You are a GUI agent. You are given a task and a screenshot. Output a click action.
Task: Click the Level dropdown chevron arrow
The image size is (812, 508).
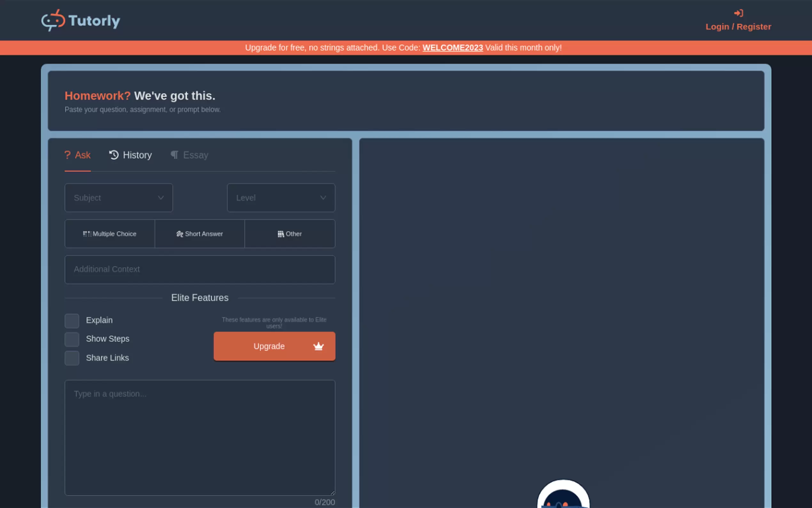323,198
